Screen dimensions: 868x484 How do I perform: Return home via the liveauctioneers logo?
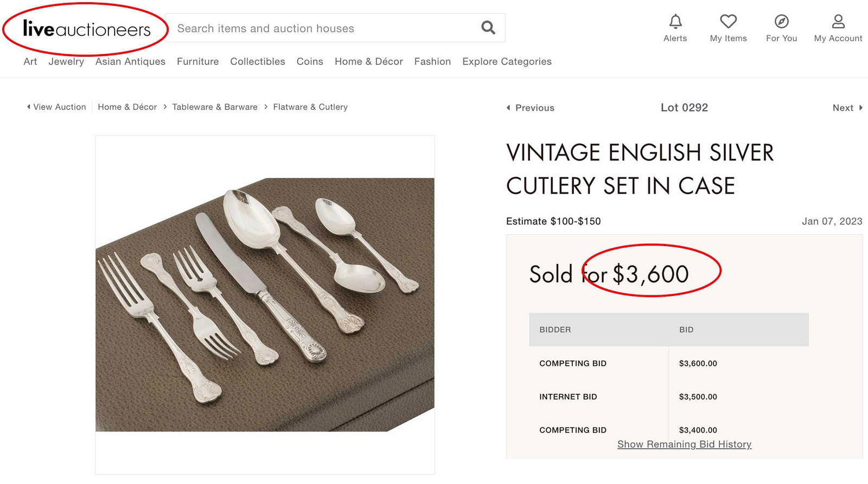[x=85, y=29]
